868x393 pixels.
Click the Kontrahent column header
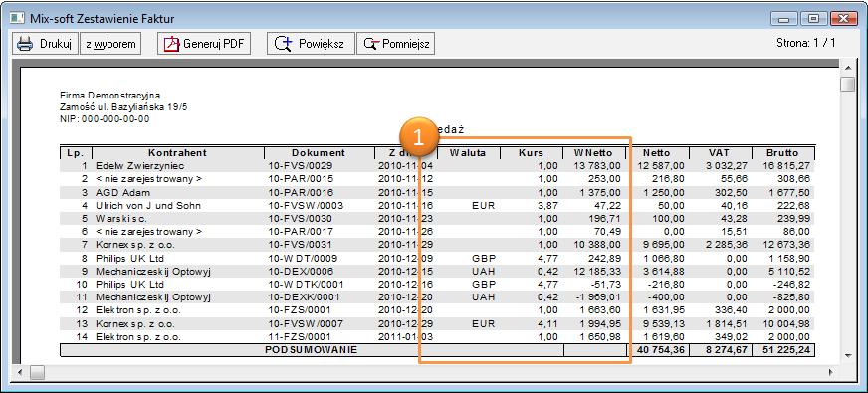(178, 153)
